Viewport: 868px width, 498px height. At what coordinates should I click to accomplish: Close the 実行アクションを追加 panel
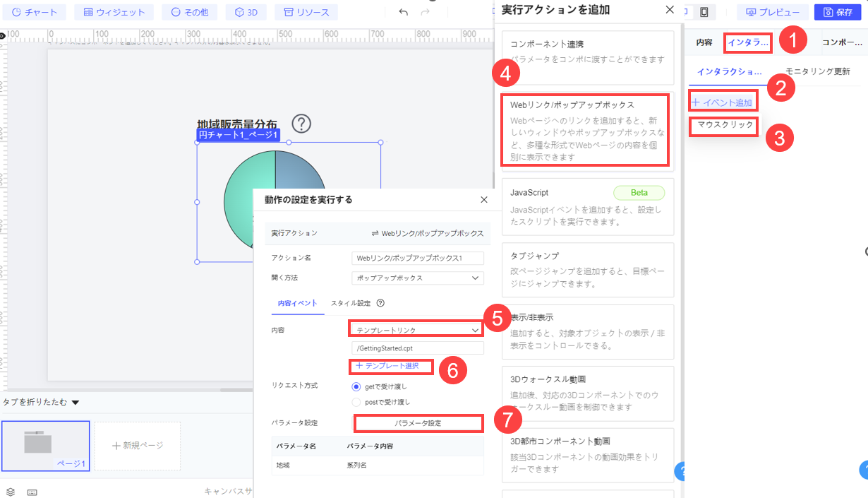tap(670, 10)
